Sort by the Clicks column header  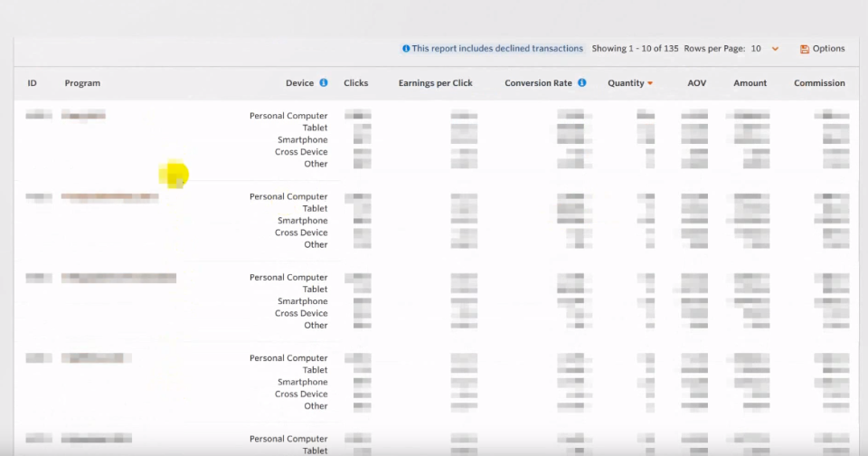tap(356, 83)
